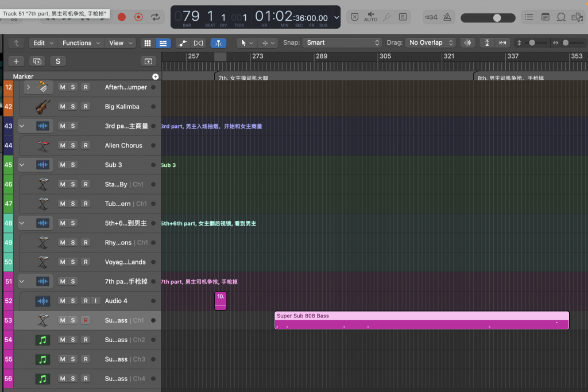Open the media Browsers icon
This screenshot has width=588, height=392.
coord(577,17)
